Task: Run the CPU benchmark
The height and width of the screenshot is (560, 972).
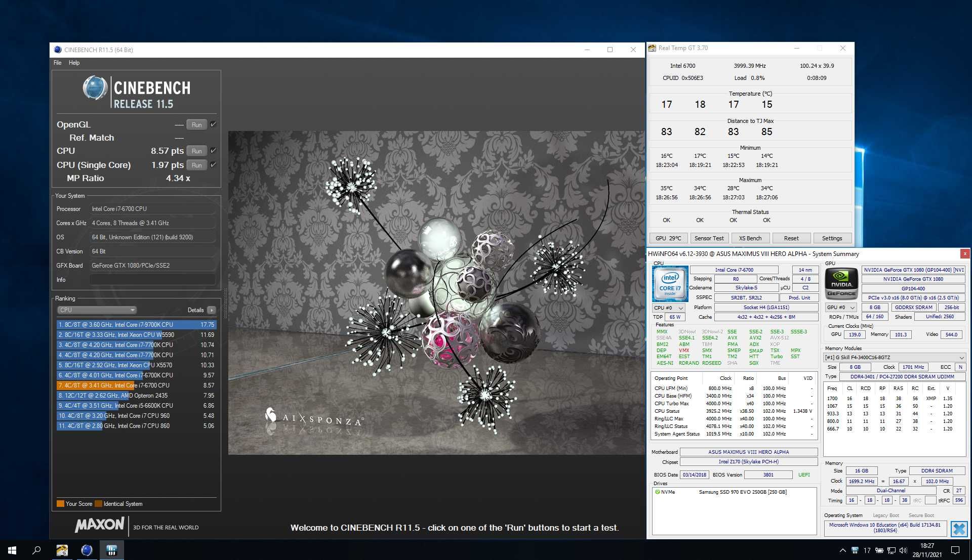Action: click(x=197, y=151)
